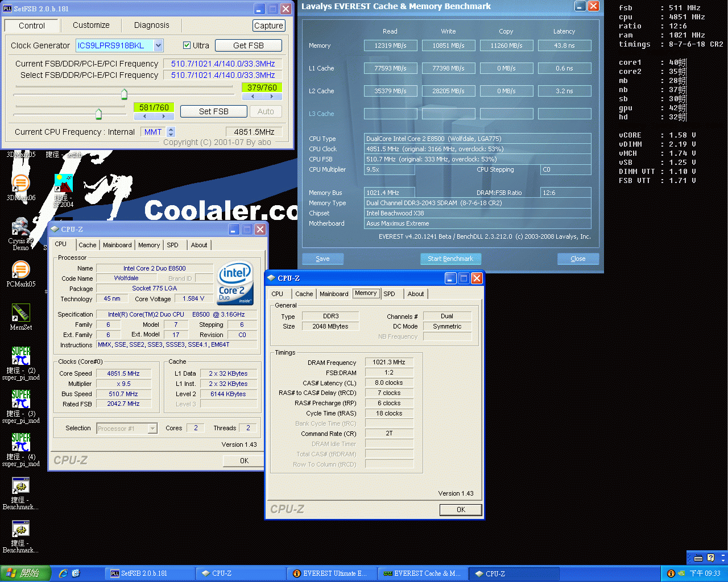The width and height of the screenshot is (728, 582).
Task: Click the Start Benchmark button
Action: (450, 259)
